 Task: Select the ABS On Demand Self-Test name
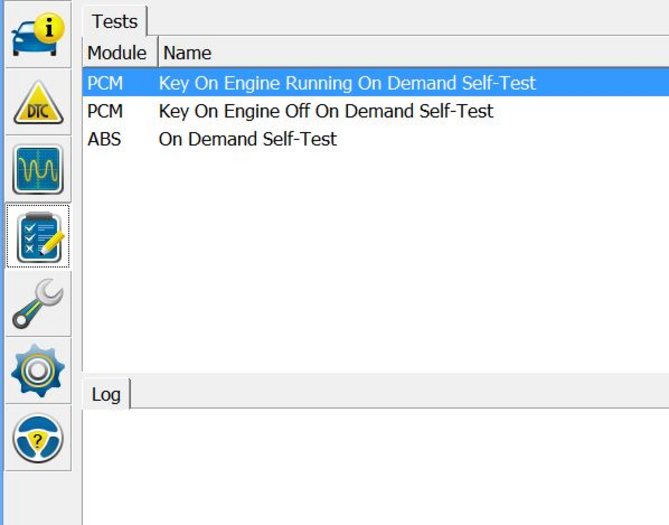[x=248, y=139]
